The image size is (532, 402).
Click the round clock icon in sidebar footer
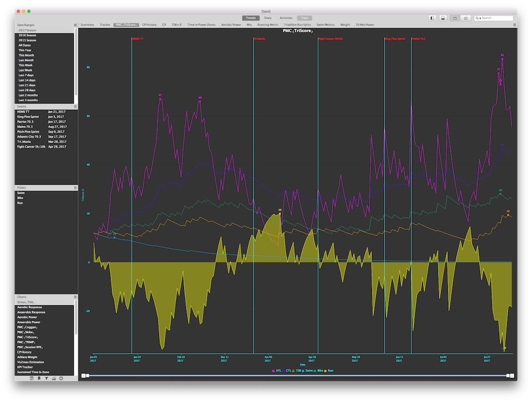click(x=61, y=378)
